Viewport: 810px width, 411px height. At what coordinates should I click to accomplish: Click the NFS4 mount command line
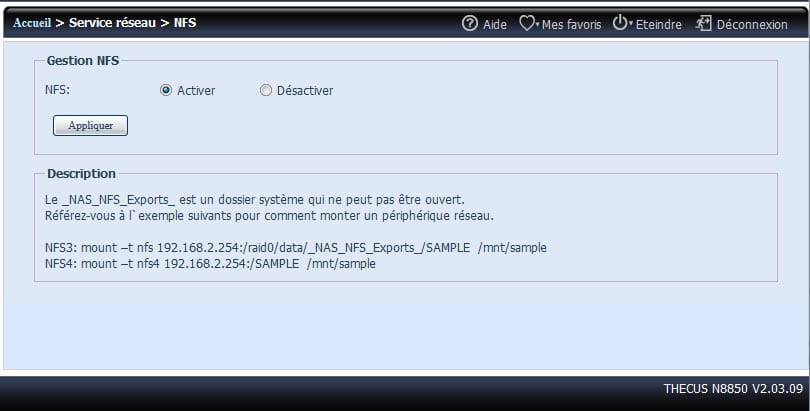point(210,264)
